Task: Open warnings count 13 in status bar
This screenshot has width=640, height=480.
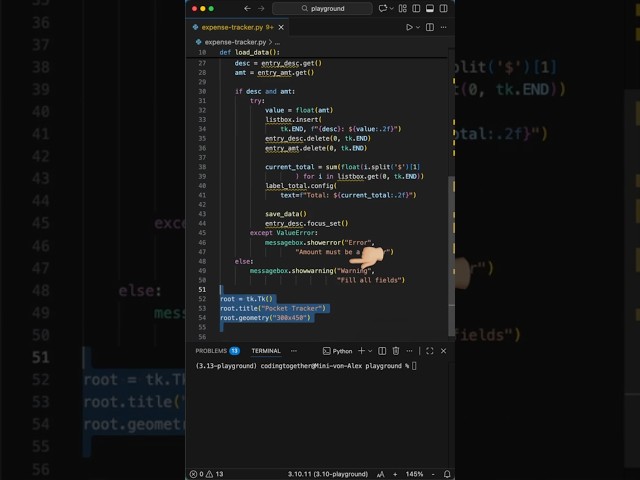Action: click(x=215, y=474)
